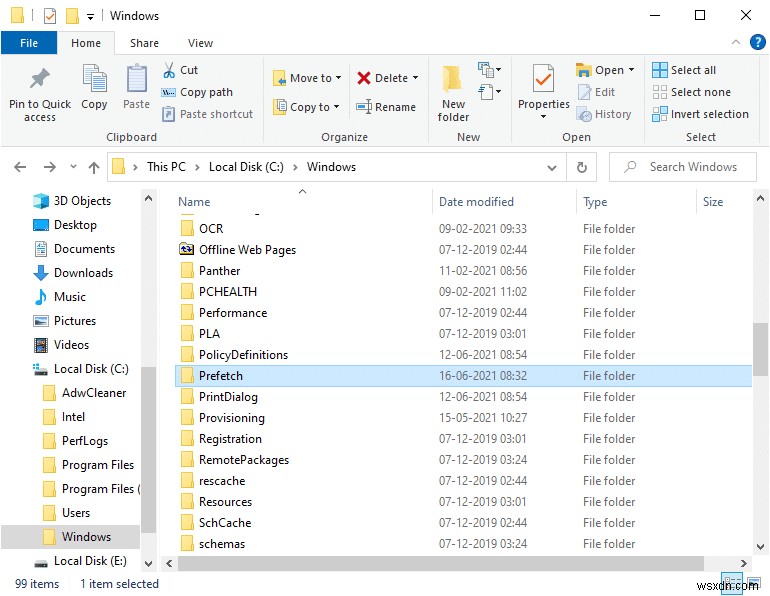This screenshot has height=596, width=770.
Task: Click Select all
Action: 684,70
